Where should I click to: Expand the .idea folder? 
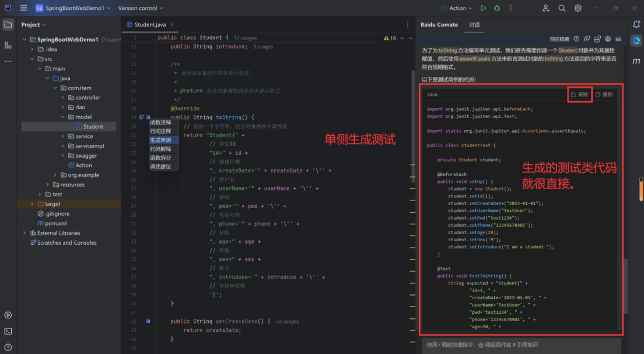click(32, 49)
